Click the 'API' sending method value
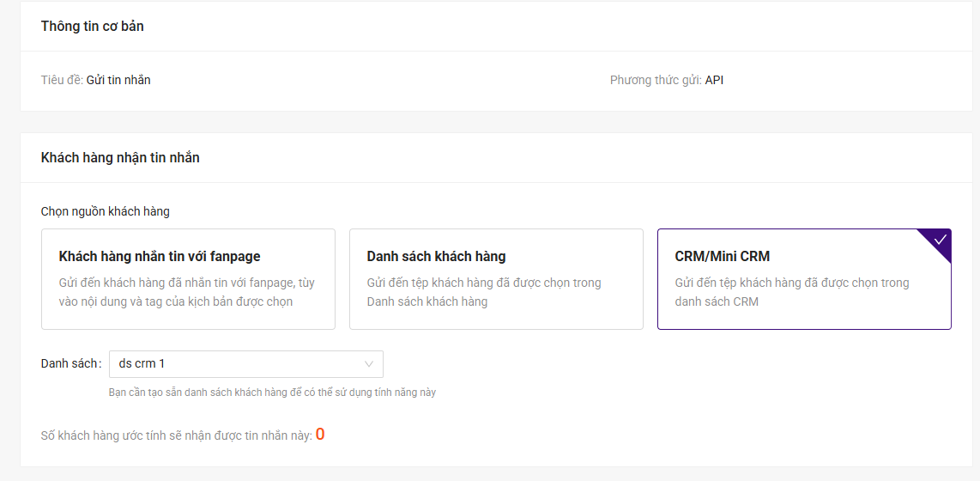Viewport: 980px width, 481px height. [714, 81]
